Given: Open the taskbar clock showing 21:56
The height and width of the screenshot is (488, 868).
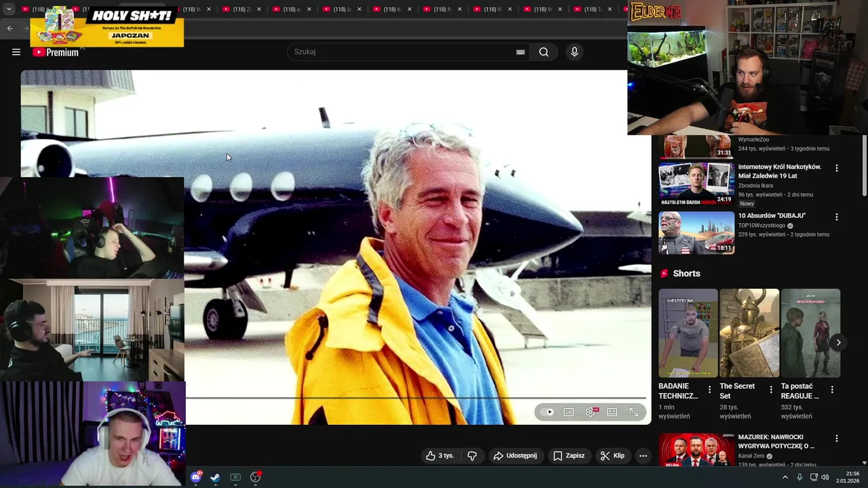Looking at the screenshot, I should coord(848,477).
